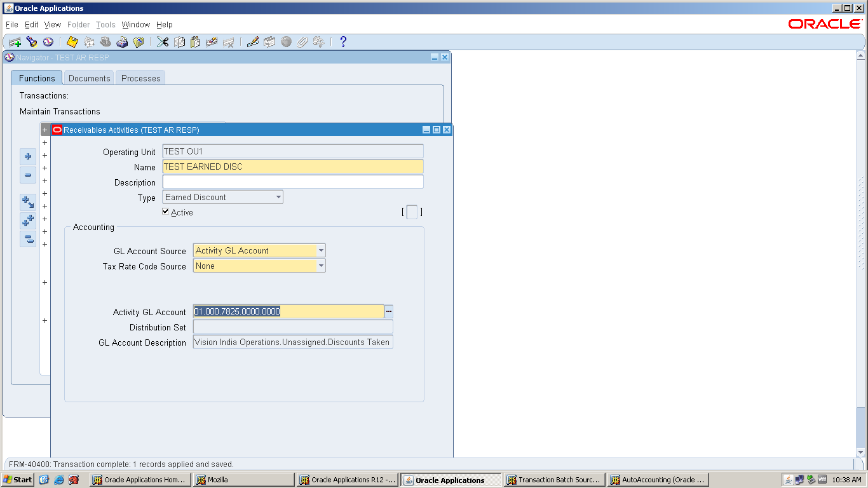Open a new record with the New icon
Viewport: 868px width, 488px height.
[x=15, y=41]
